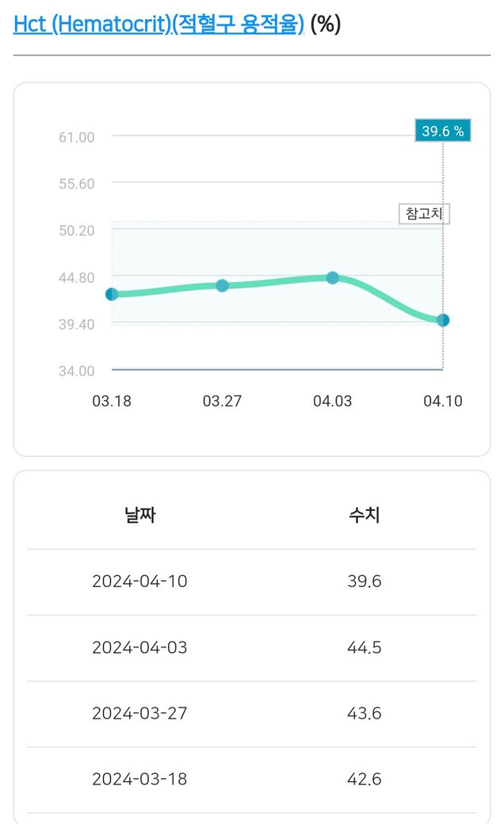Click the 43.6 value in the table
Viewport: 504px width, 824px height.
(365, 713)
